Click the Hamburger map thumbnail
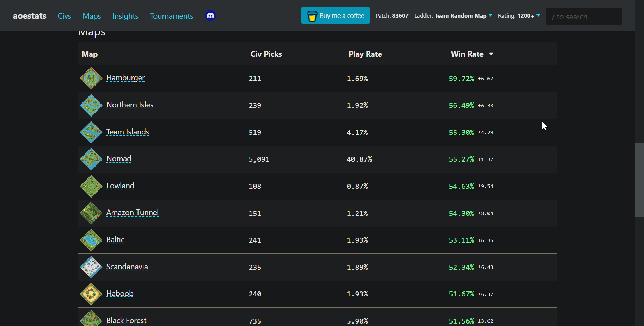This screenshot has height=326, width=644. click(x=91, y=78)
